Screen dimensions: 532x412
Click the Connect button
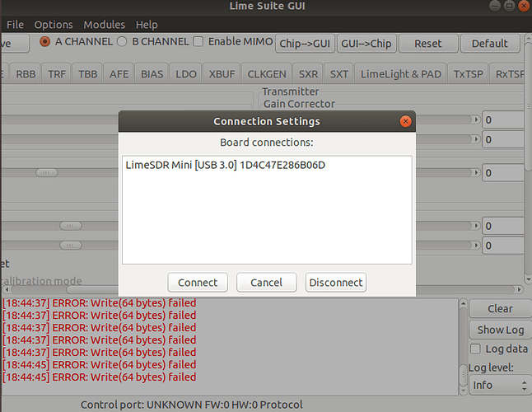click(198, 283)
